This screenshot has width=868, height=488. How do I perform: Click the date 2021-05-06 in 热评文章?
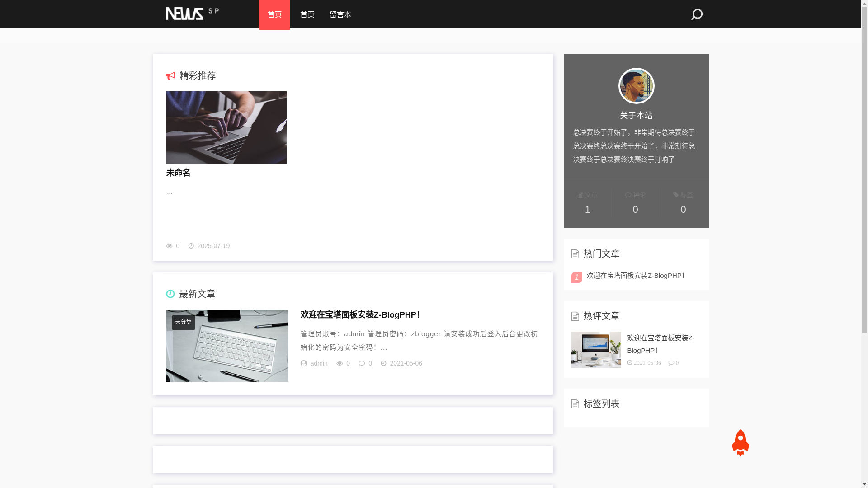pyautogui.click(x=647, y=363)
